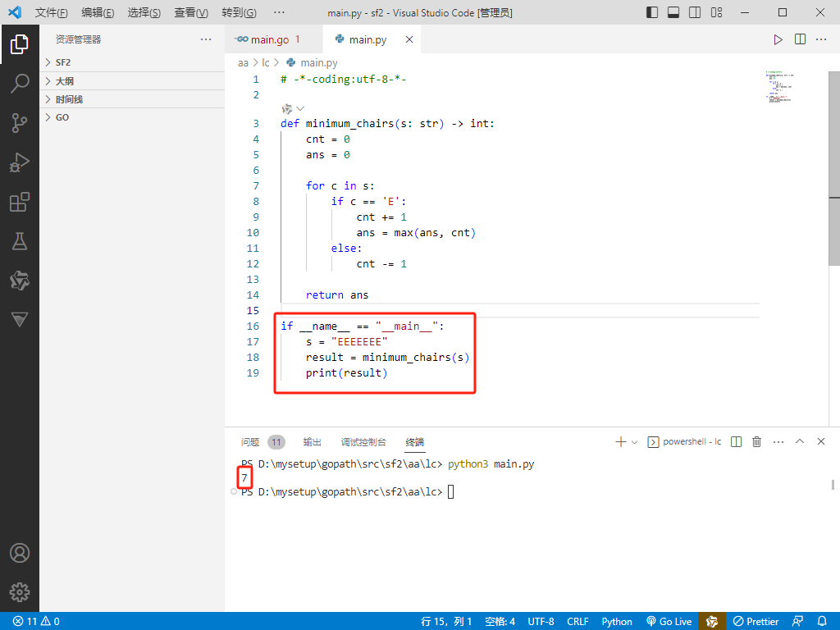840x630 pixels.
Task: Click 行 15, 列 1 cursor position
Action: (x=446, y=622)
